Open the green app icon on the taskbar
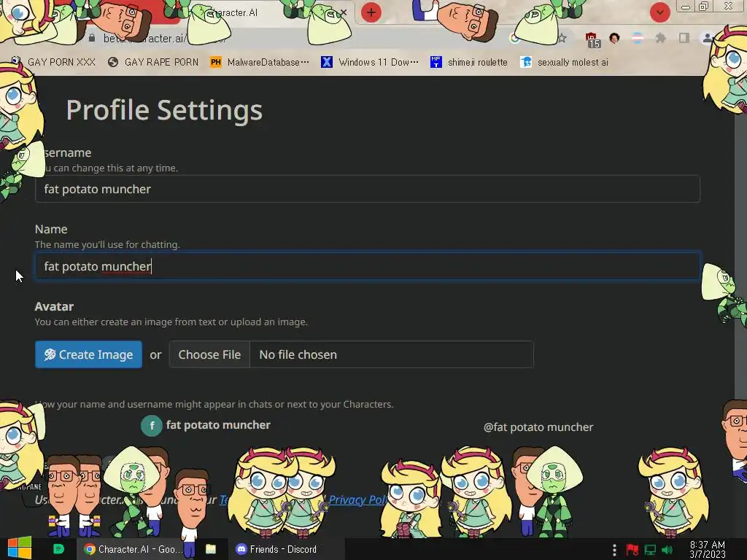Viewport: 747px width, 560px height. 58,549
